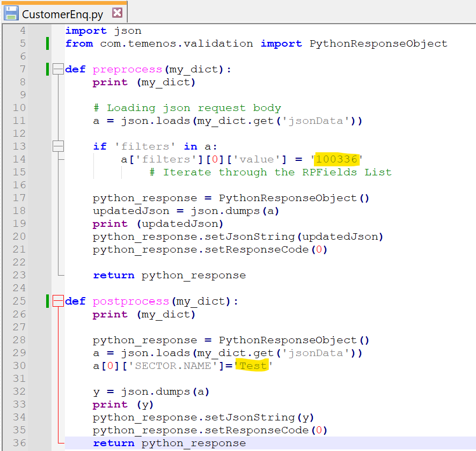Click PythonResponseObject in the line 5 import
The width and height of the screenshot is (476, 451).
coord(378,43)
